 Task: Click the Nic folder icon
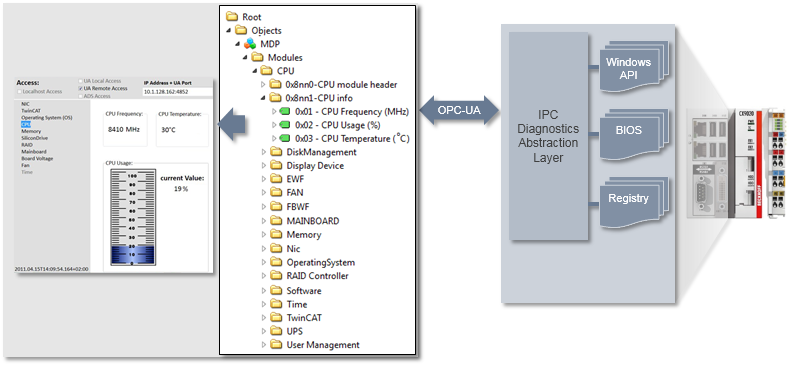276,248
